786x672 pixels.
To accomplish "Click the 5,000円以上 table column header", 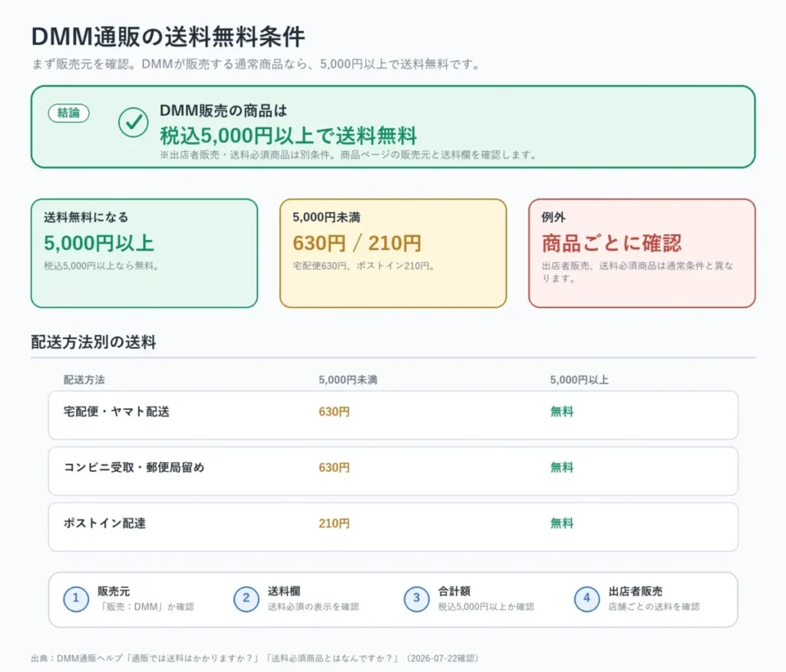I will [580, 380].
